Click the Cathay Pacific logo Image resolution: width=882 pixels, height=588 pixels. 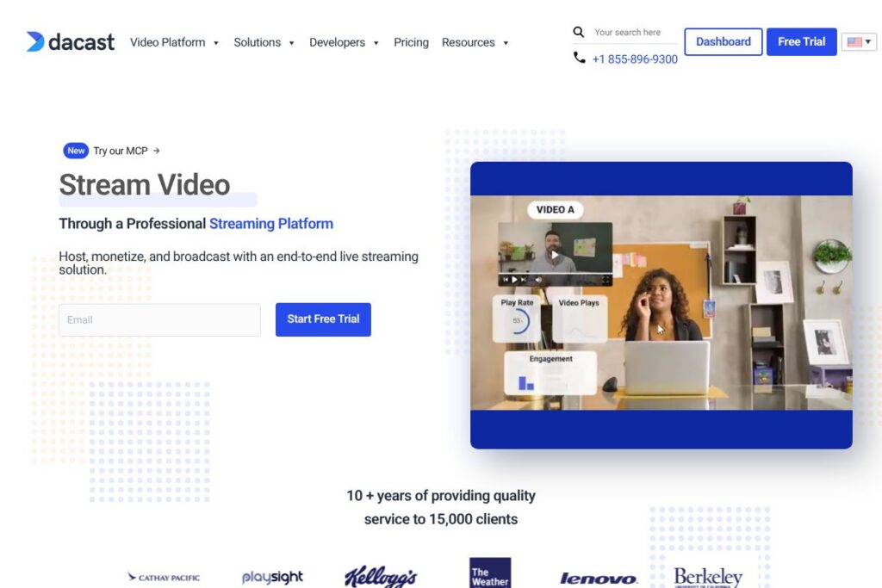pyautogui.click(x=164, y=578)
